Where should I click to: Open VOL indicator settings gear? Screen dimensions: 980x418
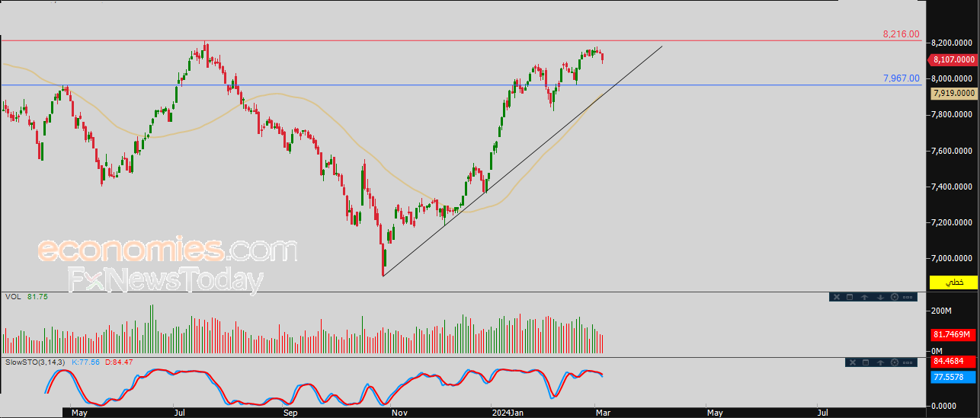pos(895,297)
